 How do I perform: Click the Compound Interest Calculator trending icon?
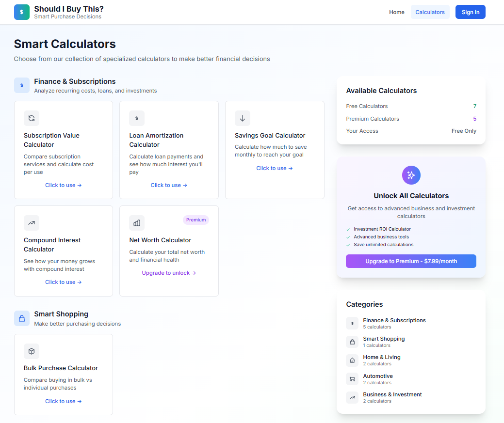(32, 223)
